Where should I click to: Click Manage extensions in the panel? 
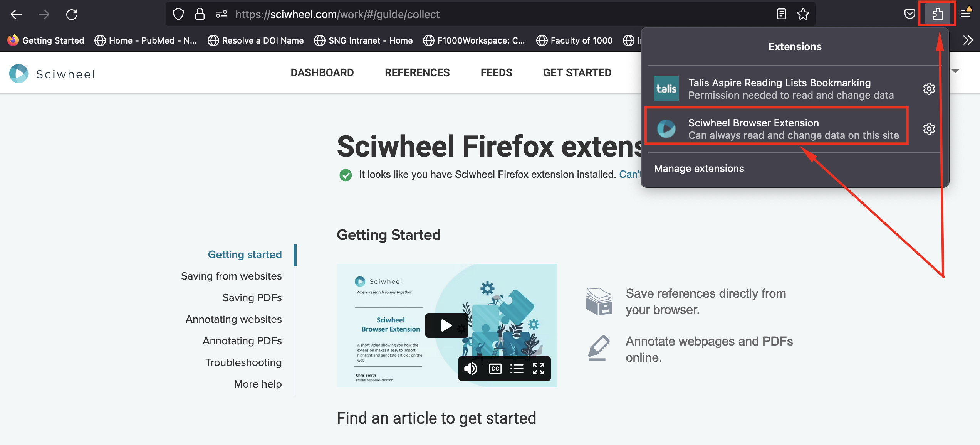coord(699,169)
